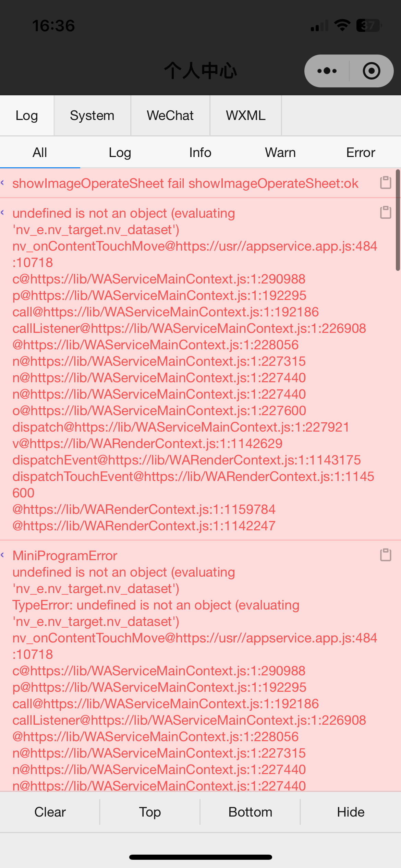401x868 pixels.
Task: Hide the vConsole panel
Action: click(x=351, y=812)
